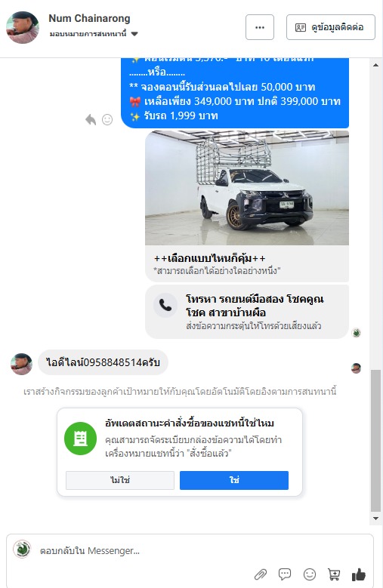The height and width of the screenshot is (588, 383).
Task: Click the green order status icon
Action: click(80, 439)
